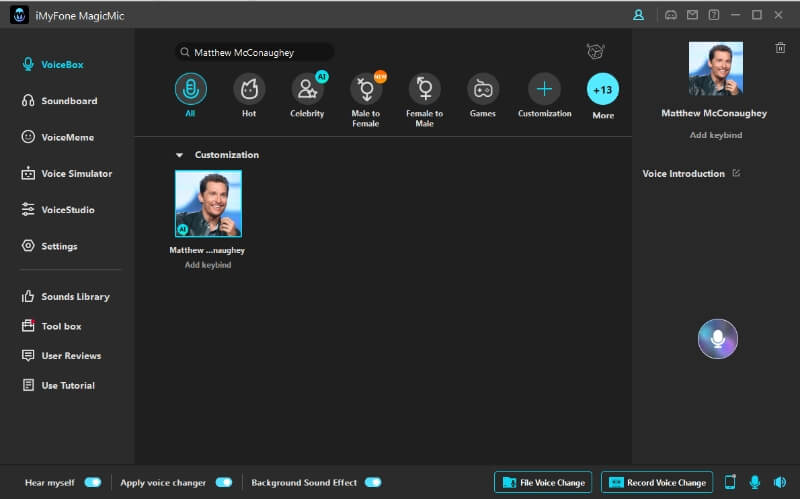Image resolution: width=800 pixels, height=499 pixels.
Task: Go to VoiceMeme in sidebar
Action: (x=58, y=137)
